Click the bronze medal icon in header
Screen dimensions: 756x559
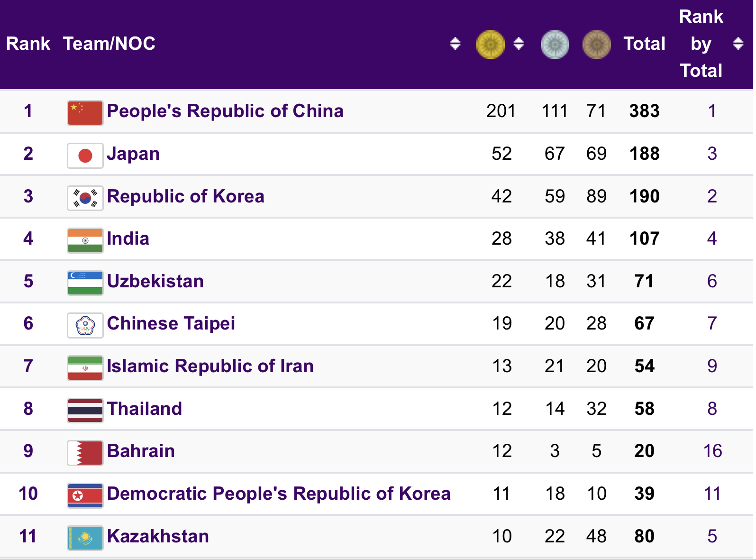coord(596,44)
